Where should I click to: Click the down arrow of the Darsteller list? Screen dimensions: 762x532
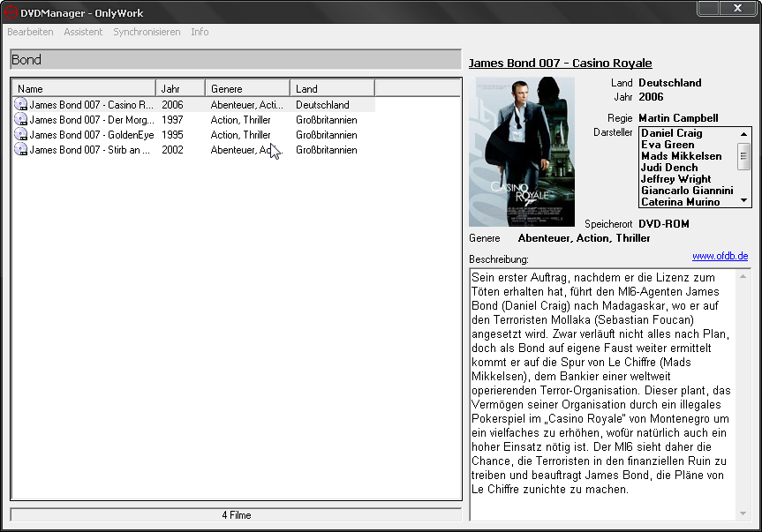[743, 200]
